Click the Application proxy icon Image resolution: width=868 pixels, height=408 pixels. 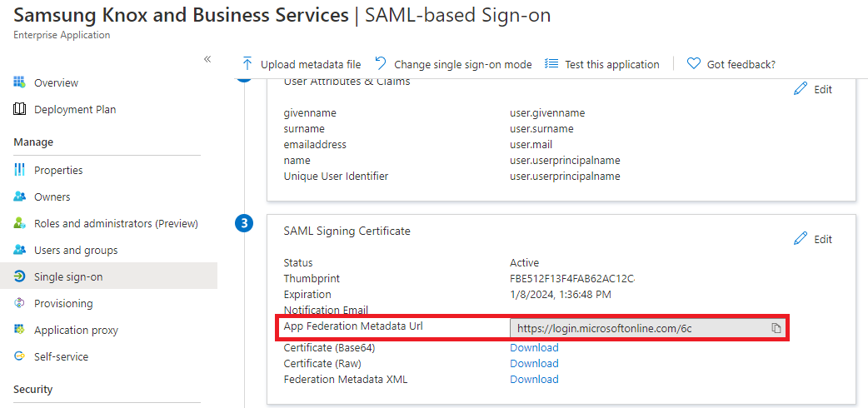tap(19, 330)
